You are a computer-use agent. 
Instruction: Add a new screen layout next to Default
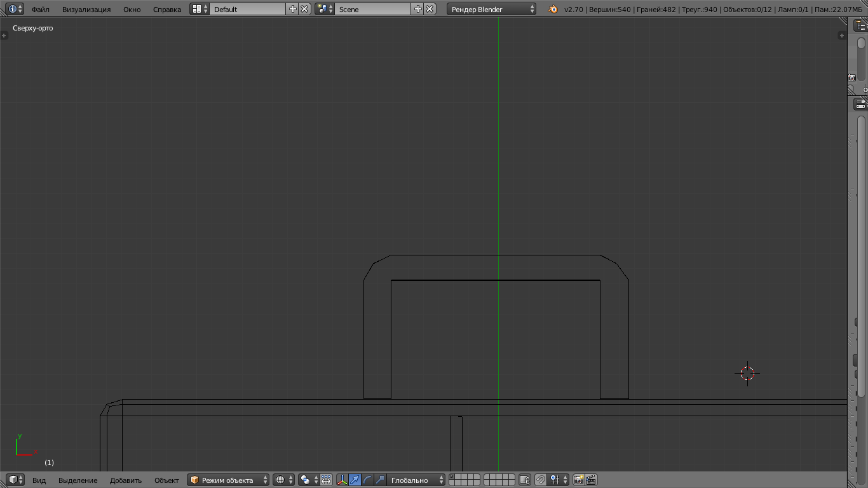(292, 9)
